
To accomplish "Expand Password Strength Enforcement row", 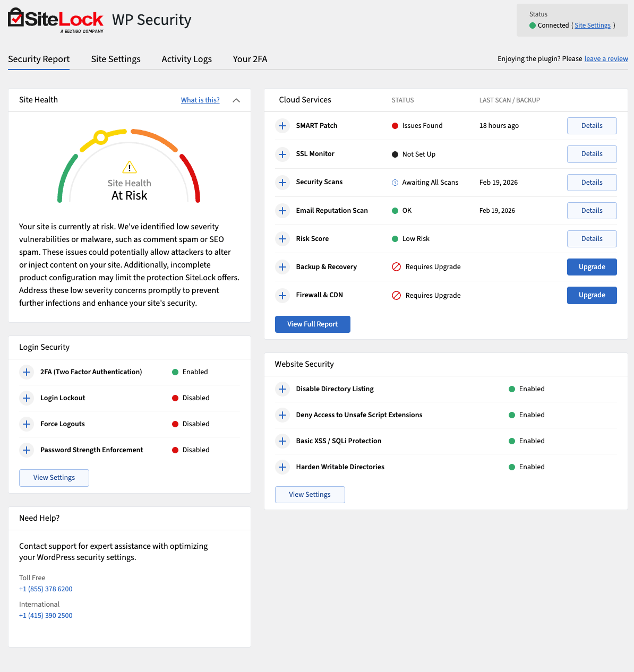I will pos(27,450).
